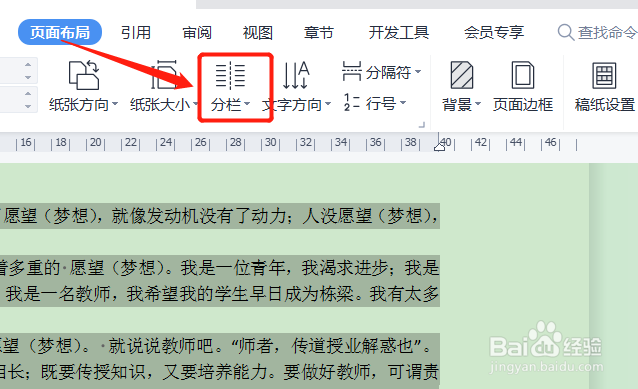Viewport: 638px width, 389px height.
Task: Click the 行号 line numbers icon
Action: point(352,103)
